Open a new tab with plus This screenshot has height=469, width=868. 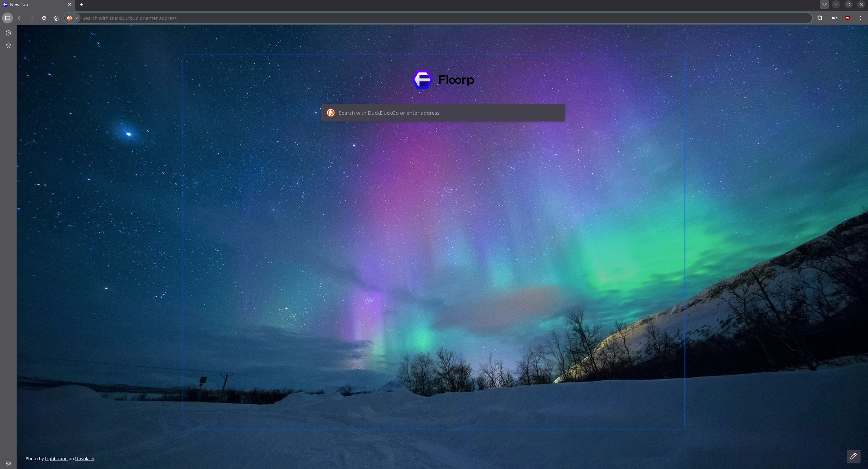pos(81,4)
